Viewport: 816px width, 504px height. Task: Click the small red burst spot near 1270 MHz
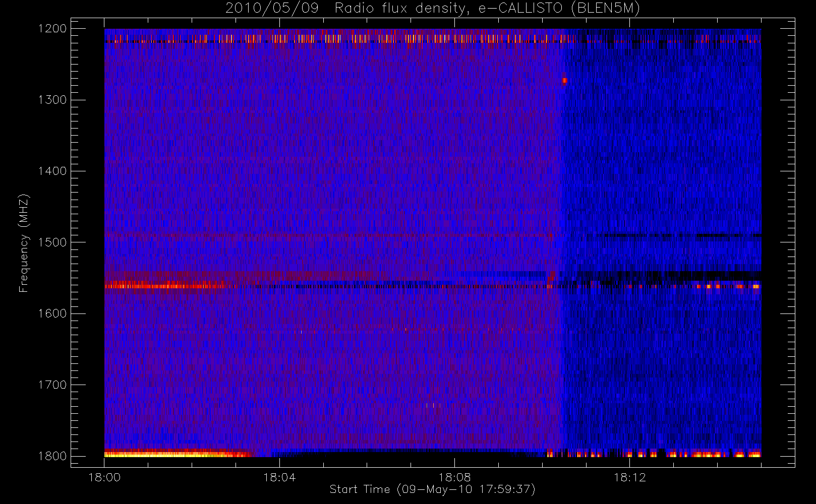coord(565,80)
